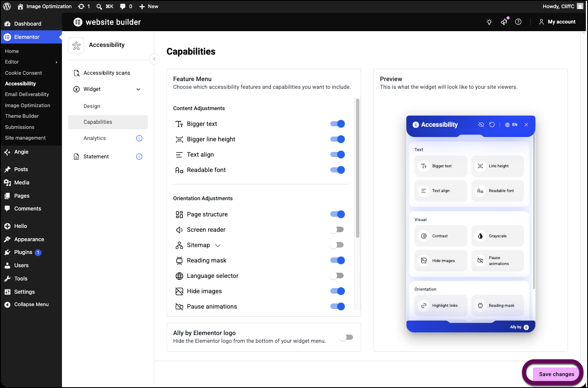This screenshot has height=388, width=588.
Task: Click the Dashboard gauge icon
Action: click(7, 24)
